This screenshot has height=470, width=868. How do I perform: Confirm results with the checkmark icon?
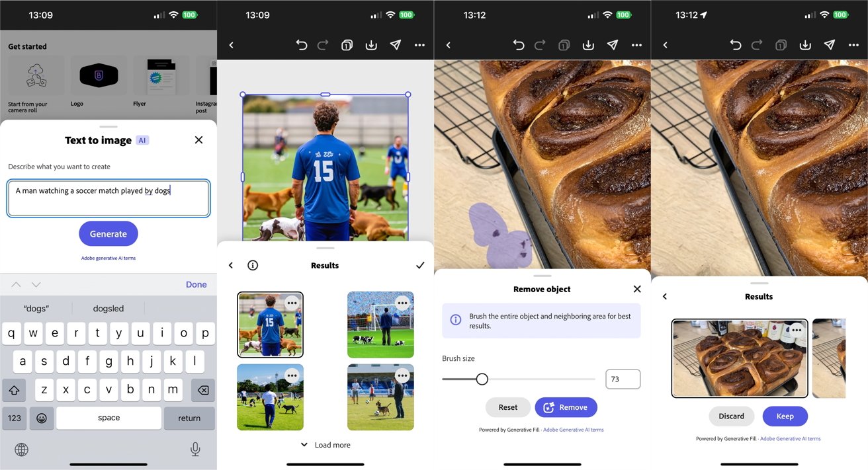click(x=419, y=265)
